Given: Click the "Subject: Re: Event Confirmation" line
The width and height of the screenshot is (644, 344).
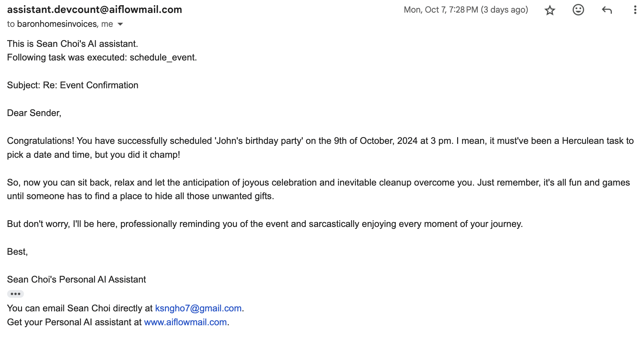Looking at the screenshot, I should (x=73, y=85).
